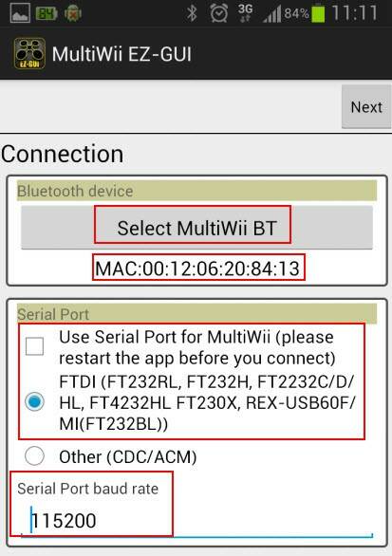Enable Use Serial Port for MultiWii checkbox
The width and height of the screenshot is (392, 556).
[34, 346]
